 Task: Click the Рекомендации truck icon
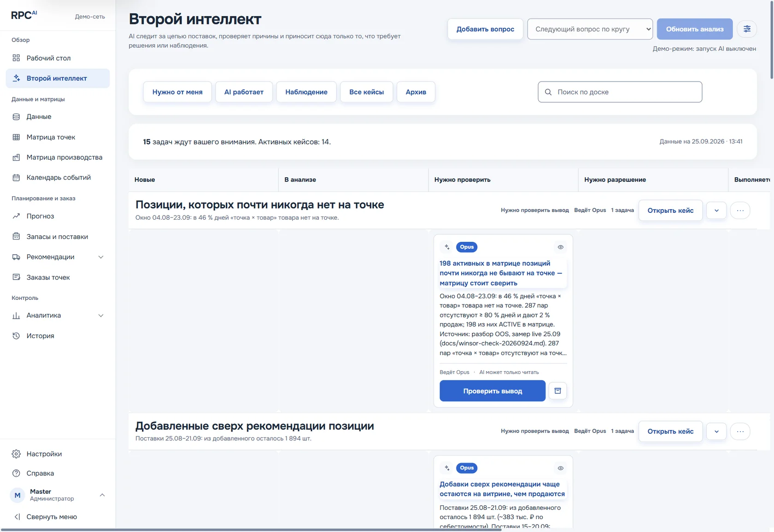pyautogui.click(x=16, y=257)
